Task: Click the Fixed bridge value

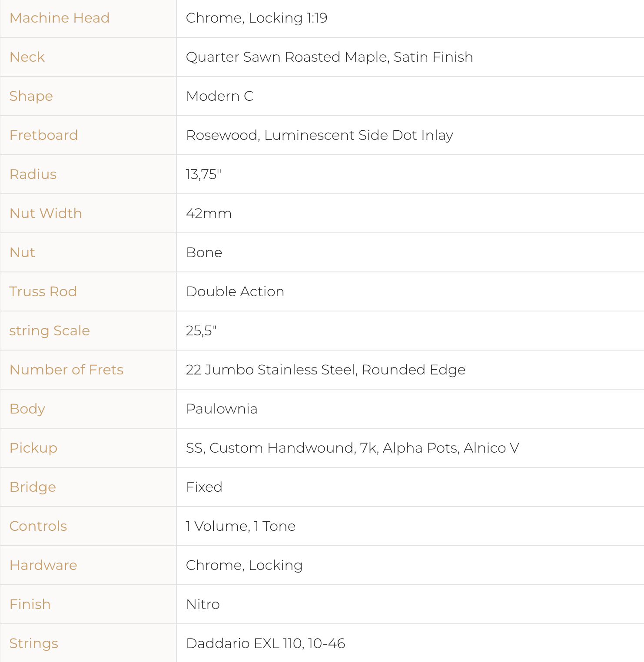Action: [204, 487]
